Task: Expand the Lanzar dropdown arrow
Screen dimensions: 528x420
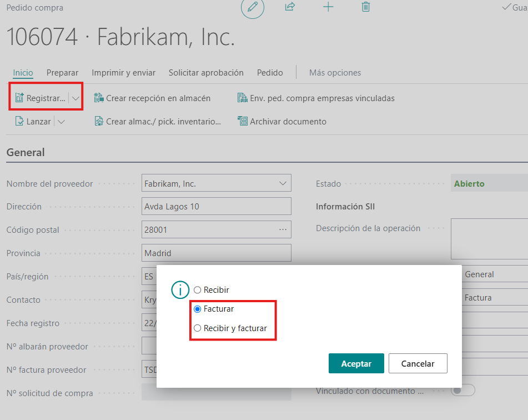Action: point(61,121)
